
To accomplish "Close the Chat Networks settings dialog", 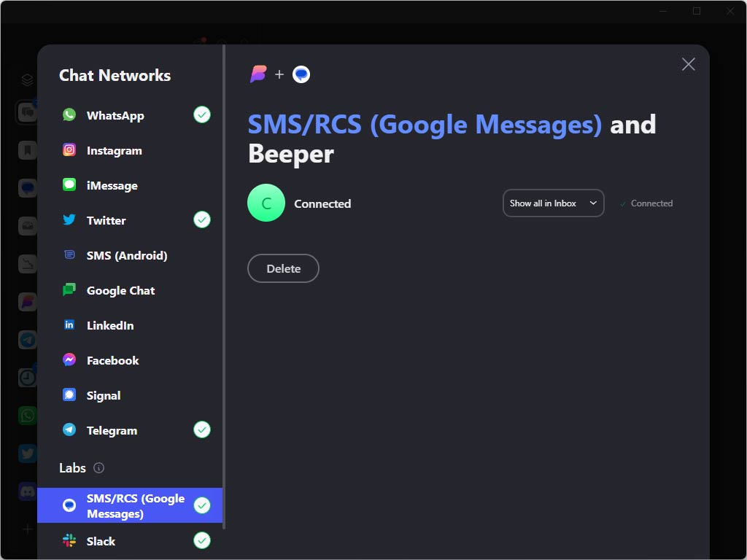I will (x=688, y=64).
